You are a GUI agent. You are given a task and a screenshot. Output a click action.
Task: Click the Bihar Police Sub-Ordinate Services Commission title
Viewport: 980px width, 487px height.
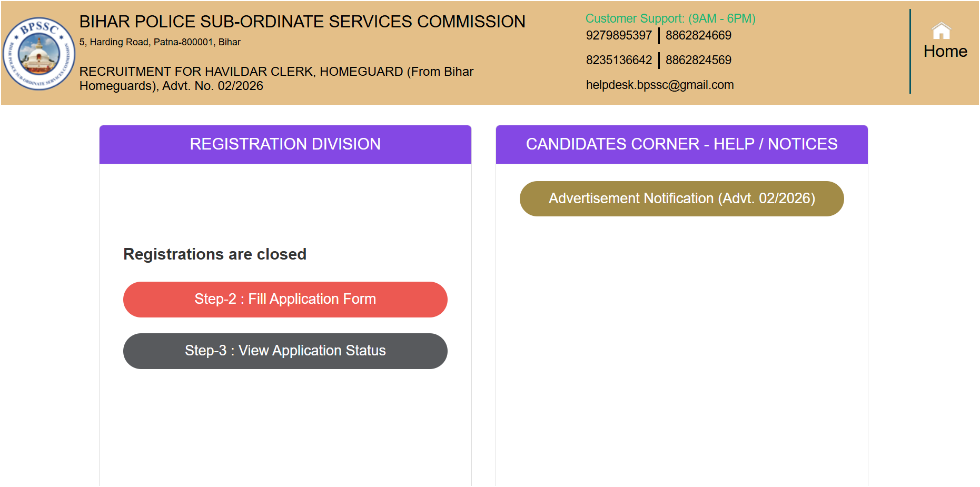click(x=302, y=22)
